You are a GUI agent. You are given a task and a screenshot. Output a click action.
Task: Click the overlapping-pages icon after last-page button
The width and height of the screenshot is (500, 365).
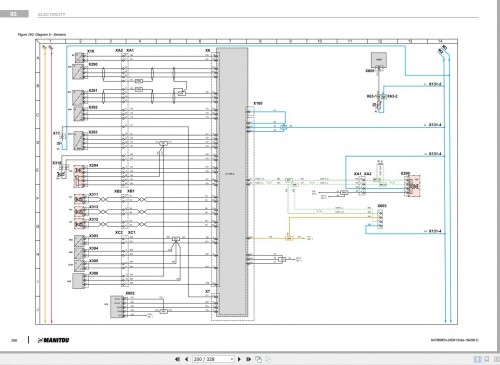pyautogui.click(x=258, y=359)
